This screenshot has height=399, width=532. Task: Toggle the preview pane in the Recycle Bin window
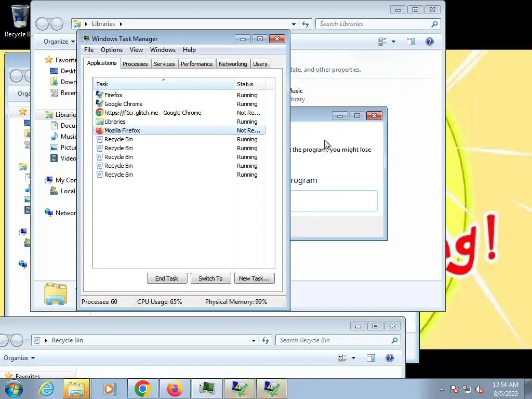[371, 358]
